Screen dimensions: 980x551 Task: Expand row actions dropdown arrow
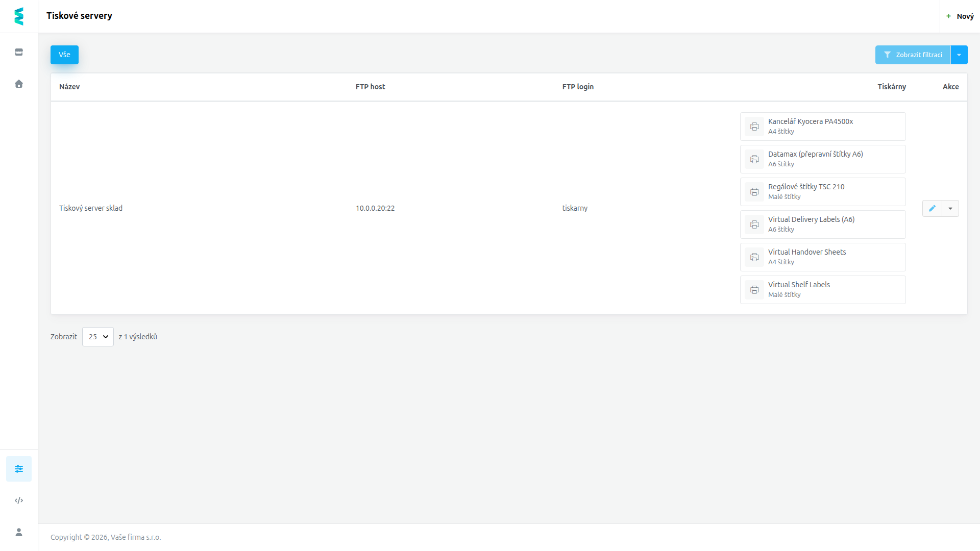[x=950, y=208]
